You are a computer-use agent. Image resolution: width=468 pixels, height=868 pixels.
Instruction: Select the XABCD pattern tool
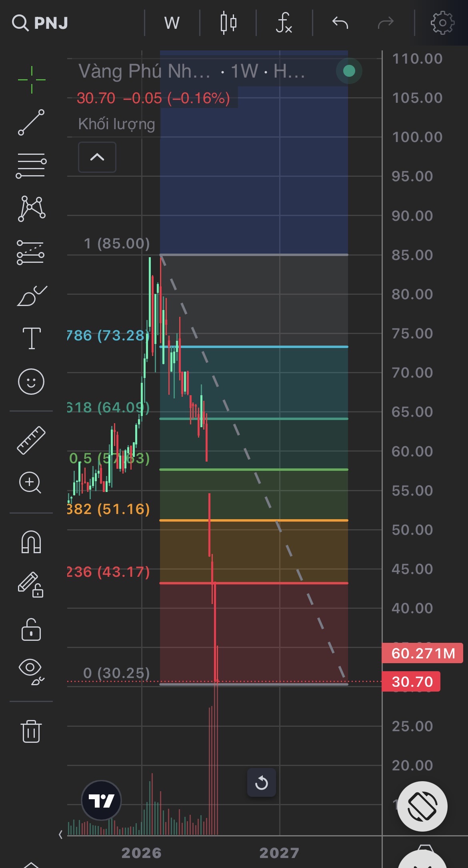32,209
